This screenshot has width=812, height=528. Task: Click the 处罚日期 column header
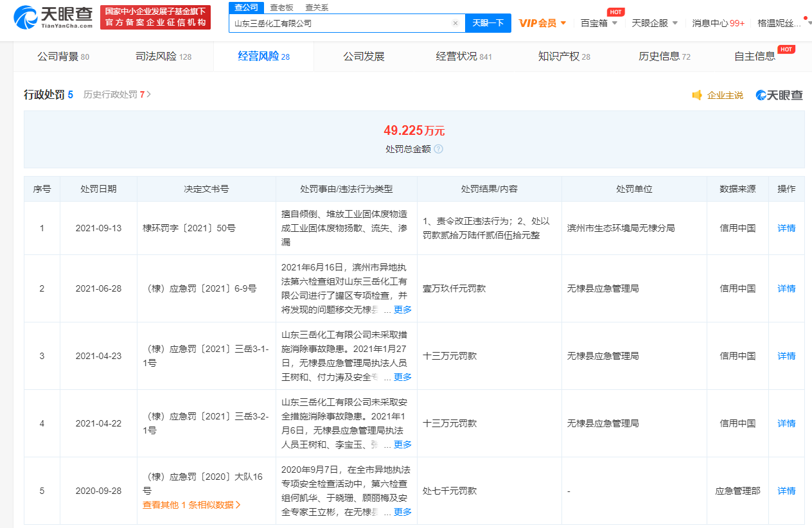tap(98, 189)
